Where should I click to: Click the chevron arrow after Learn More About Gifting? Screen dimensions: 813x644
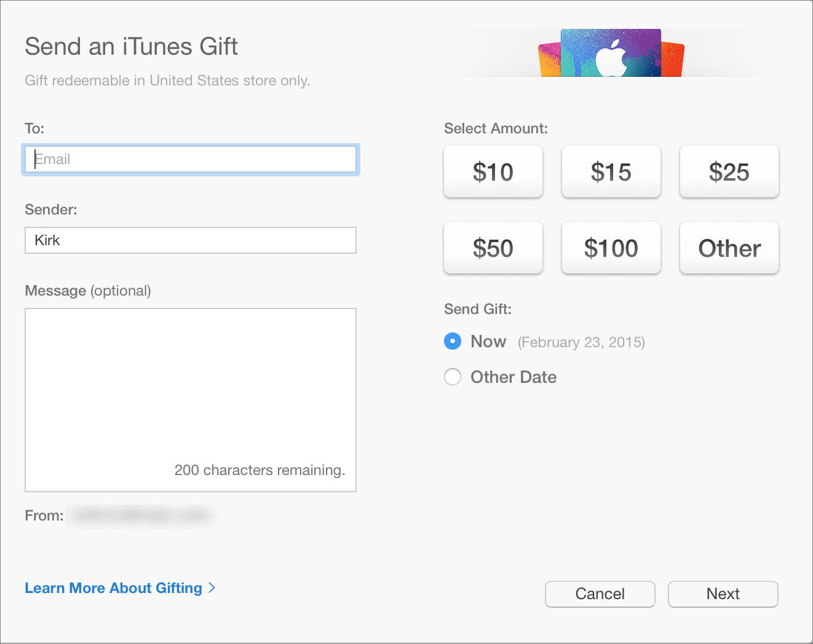pyautogui.click(x=212, y=588)
